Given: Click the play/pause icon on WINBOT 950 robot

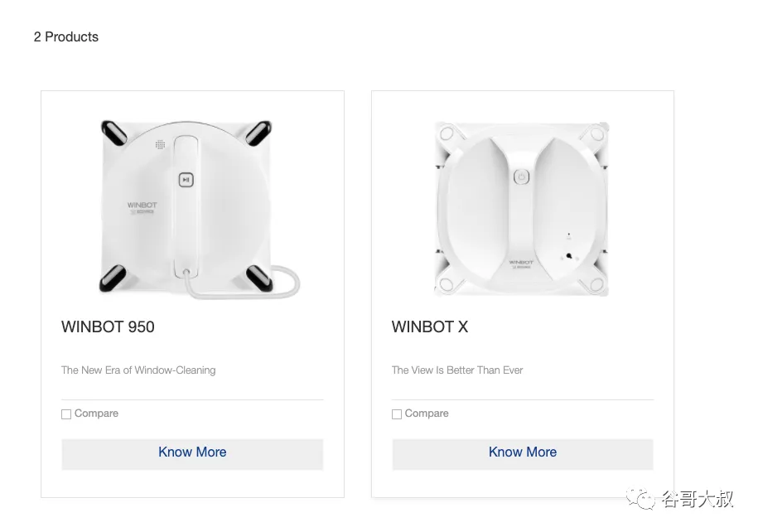Looking at the screenshot, I should [x=186, y=180].
